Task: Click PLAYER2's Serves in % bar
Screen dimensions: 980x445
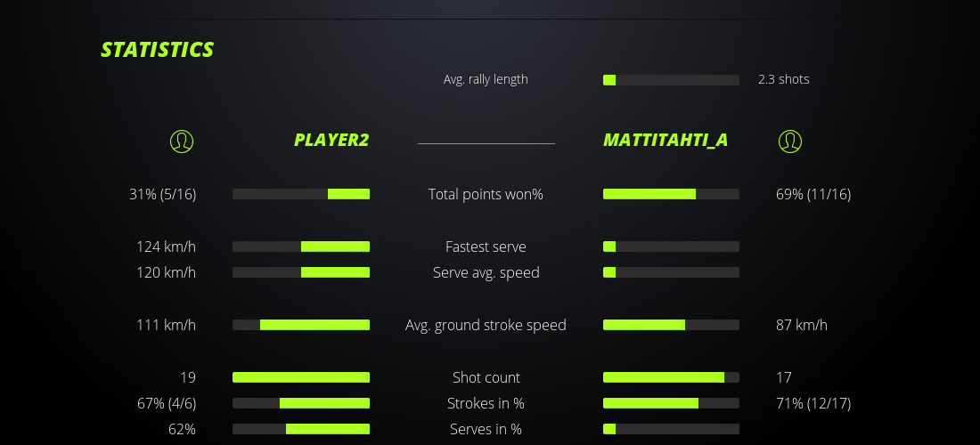Action: click(x=301, y=429)
